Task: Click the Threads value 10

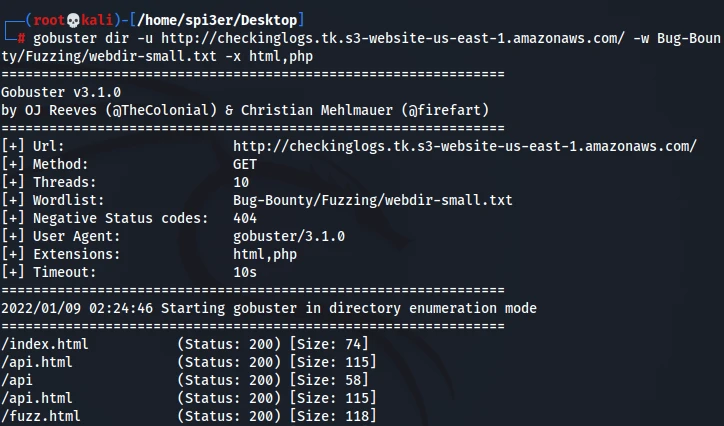Action: click(241, 182)
